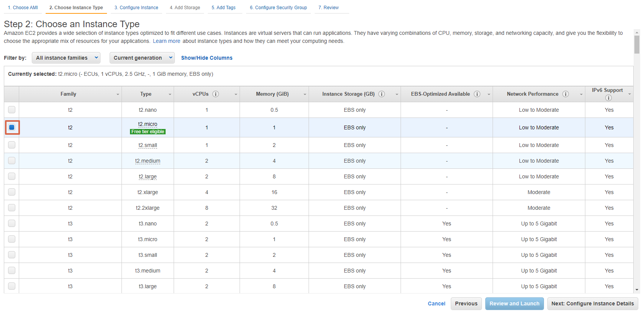Go to the 7. Review step
The image size is (644, 315).
(329, 8)
